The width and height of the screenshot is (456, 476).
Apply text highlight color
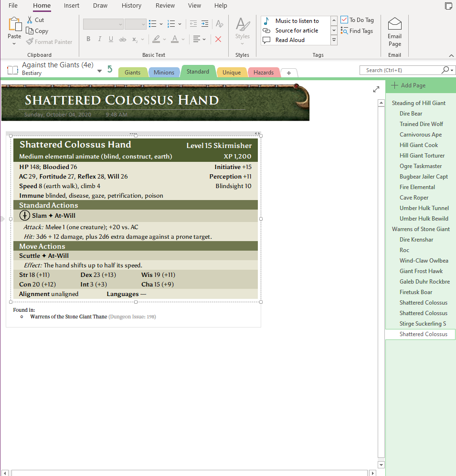click(x=156, y=39)
